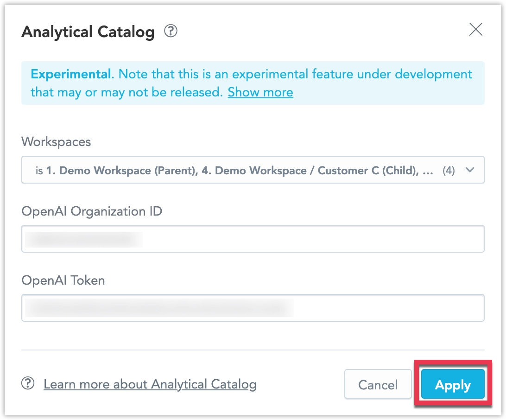The image size is (506, 420).
Task: Open the Workspaces selection dropdown
Action: pos(253,170)
